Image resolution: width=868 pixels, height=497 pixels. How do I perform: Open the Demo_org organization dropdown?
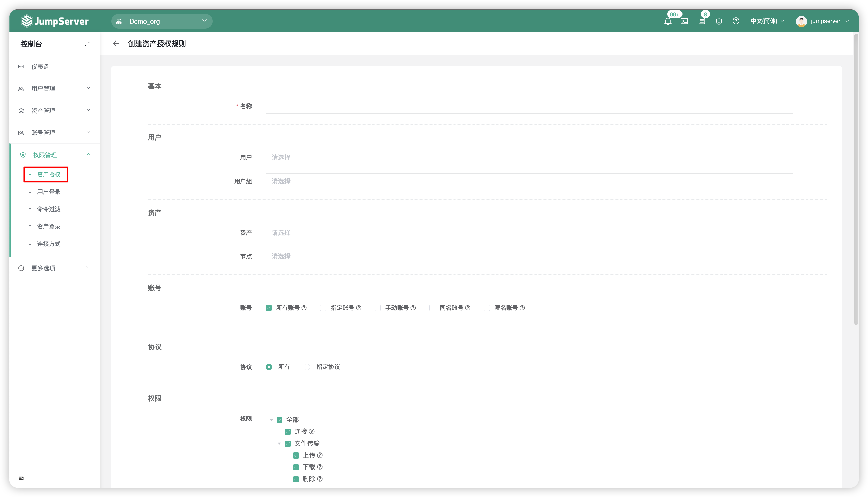(161, 21)
